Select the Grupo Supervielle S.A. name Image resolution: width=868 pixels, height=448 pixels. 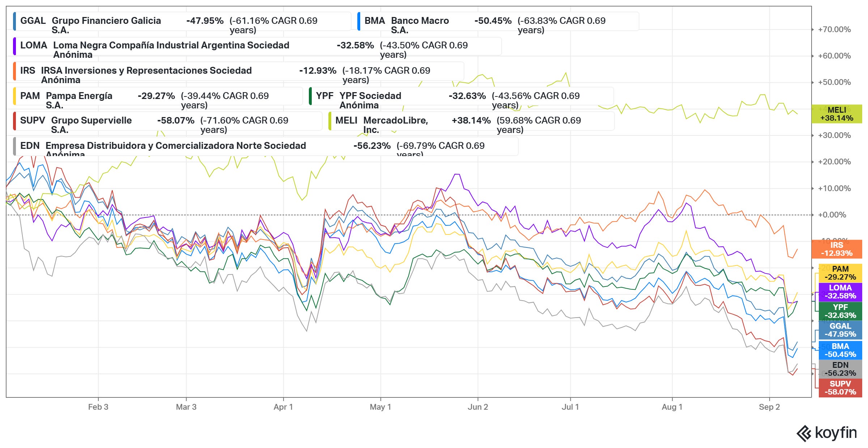(92, 125)
